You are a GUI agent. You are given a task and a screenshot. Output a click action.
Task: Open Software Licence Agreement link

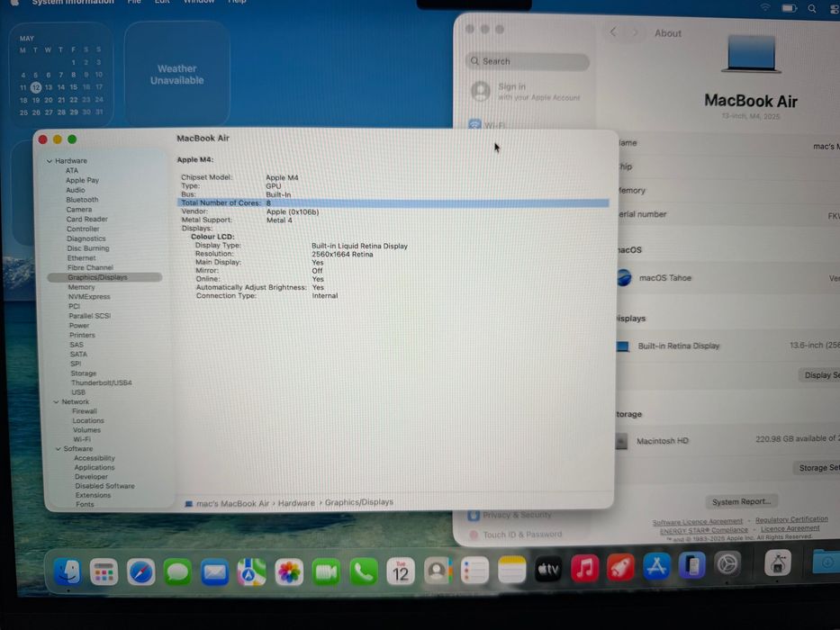(698, 521)
